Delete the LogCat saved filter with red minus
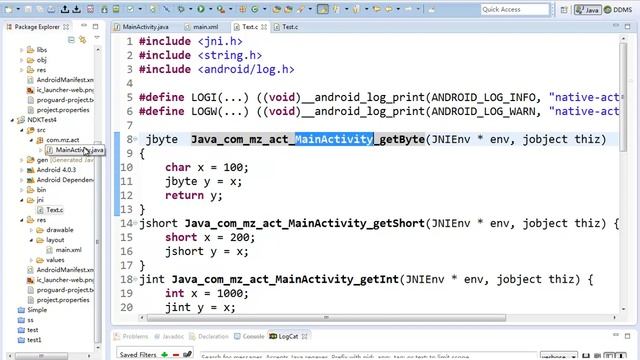 [x=176, y=355]
